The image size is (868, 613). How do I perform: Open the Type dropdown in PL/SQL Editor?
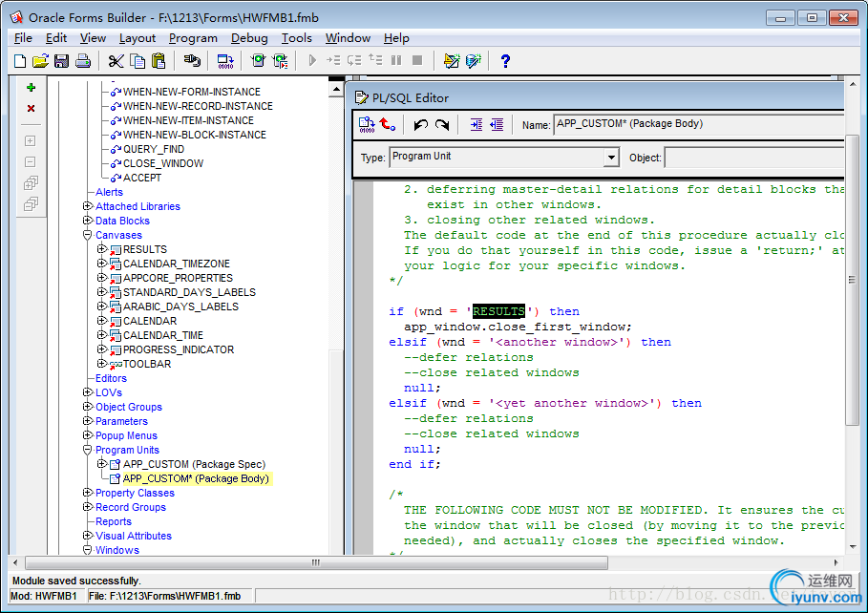[611, 158]
